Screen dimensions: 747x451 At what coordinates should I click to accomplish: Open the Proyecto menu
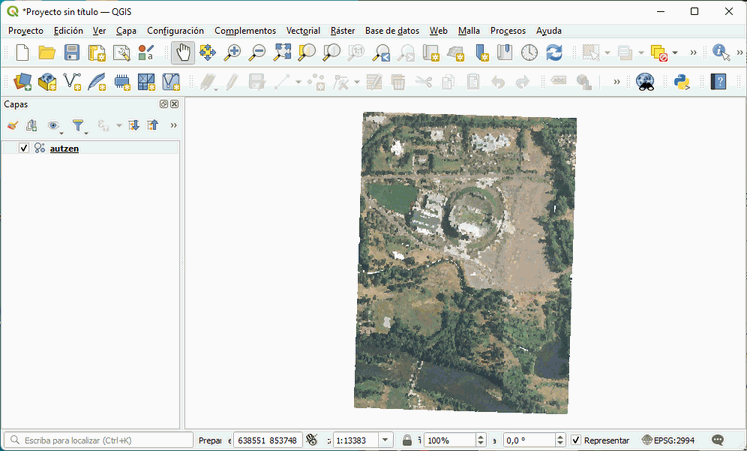pyautogui.click(x=26, y=30)
